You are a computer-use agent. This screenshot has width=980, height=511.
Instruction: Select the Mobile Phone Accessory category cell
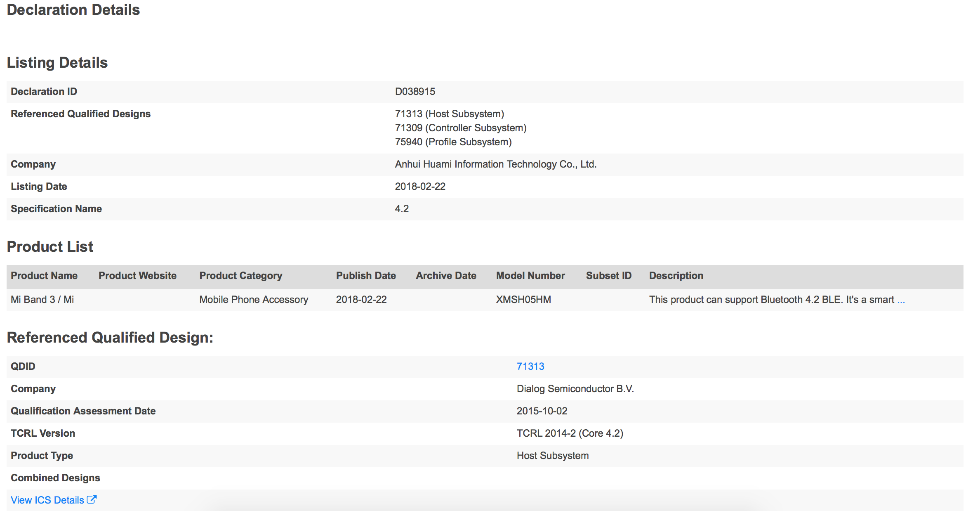254,300
